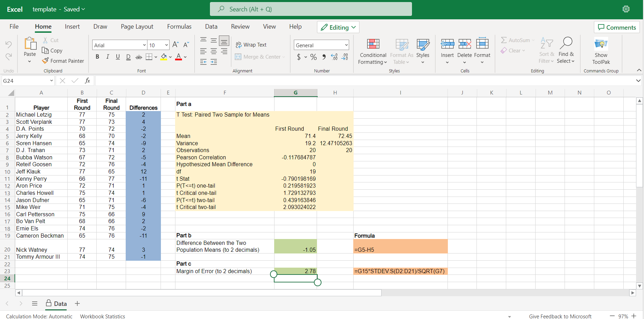Apply the Percent number format
The height and width of the screenshot is (319, 644).
pos(314,57)
